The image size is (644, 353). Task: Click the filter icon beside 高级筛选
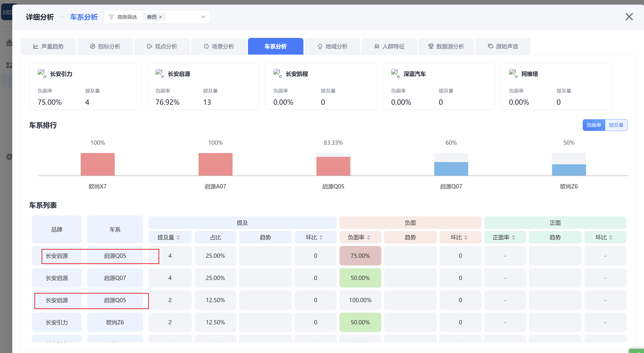[x=111, y=17]
